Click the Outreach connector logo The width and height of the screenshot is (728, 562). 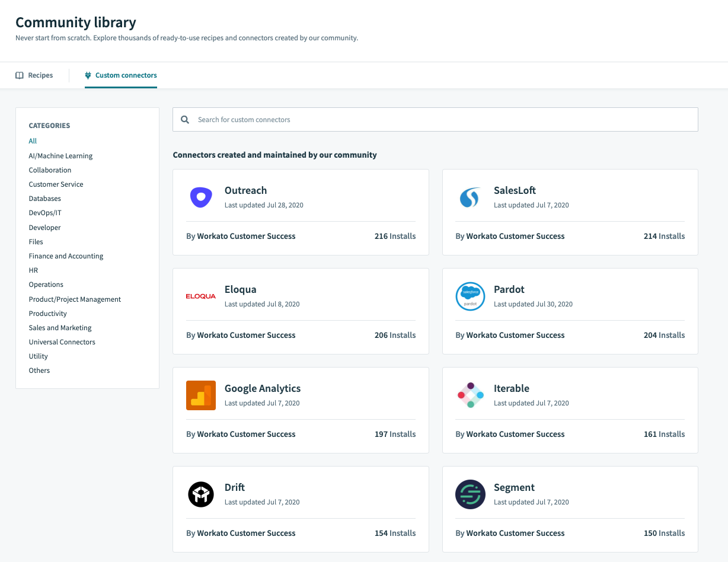201,197
